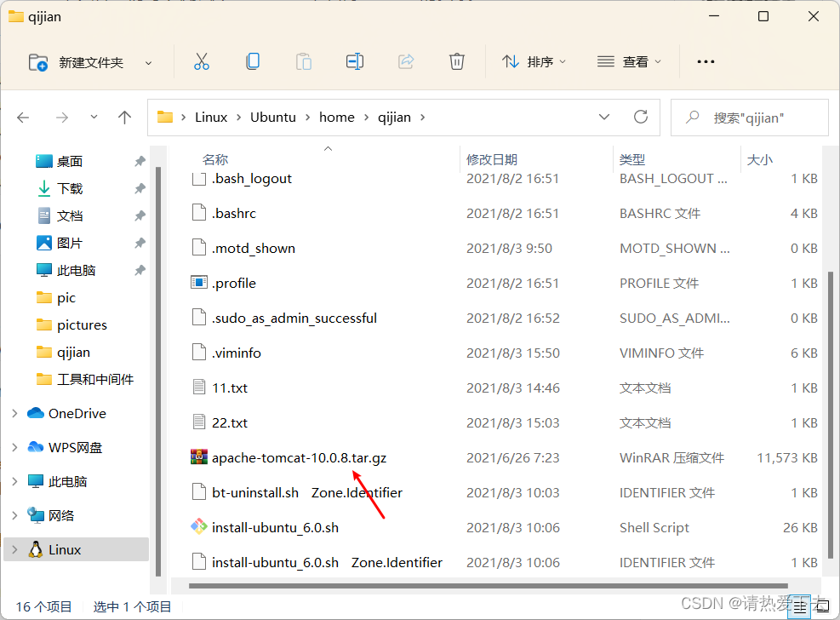Click the 新建文件夹 new folder button
This screenshot has height=620, width=840.
(x=76, y=63)
